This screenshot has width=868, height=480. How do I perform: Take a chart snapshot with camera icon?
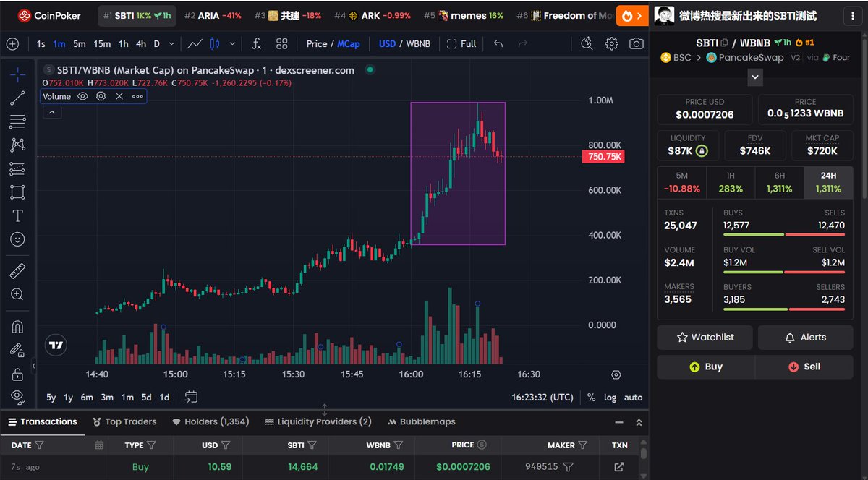pyautogui.click(x=636, y=43)
